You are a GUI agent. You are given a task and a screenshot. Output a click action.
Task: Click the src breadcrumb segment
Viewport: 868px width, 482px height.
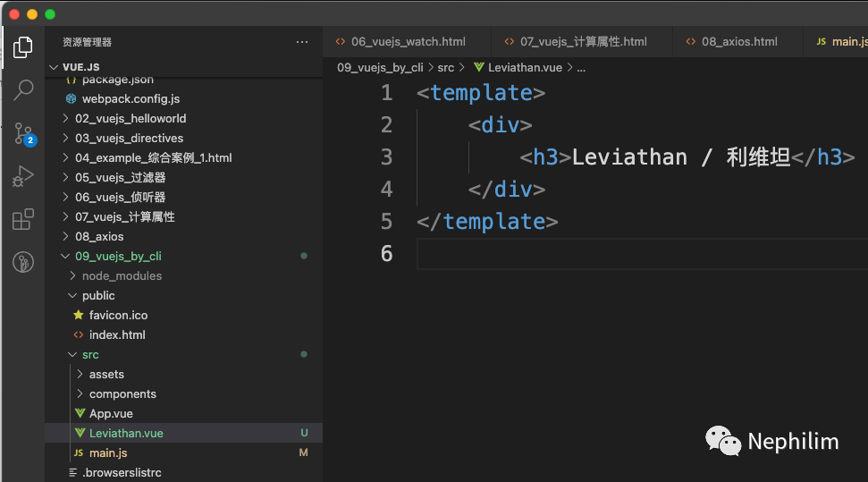[x=446, y=67]
